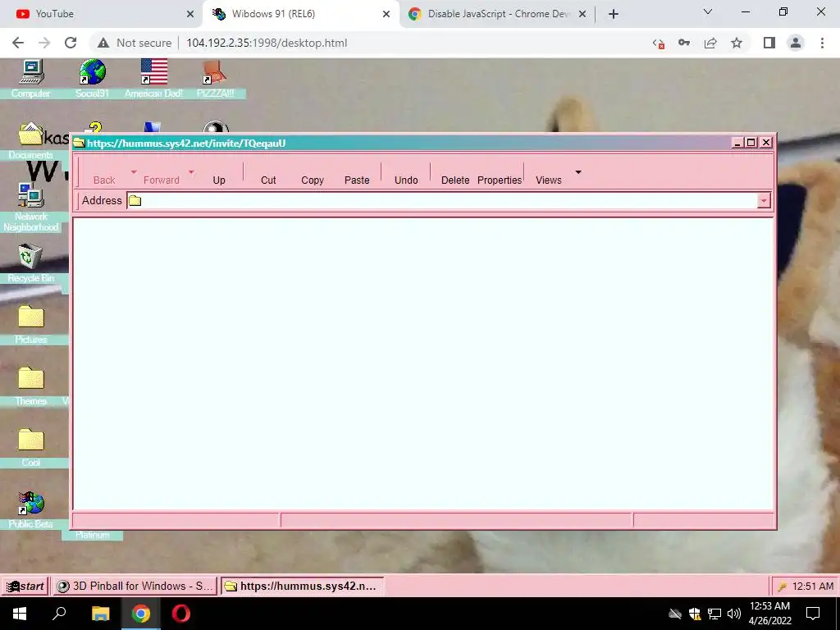Reload the page in Chrome
840x630 pixels.
71,43
